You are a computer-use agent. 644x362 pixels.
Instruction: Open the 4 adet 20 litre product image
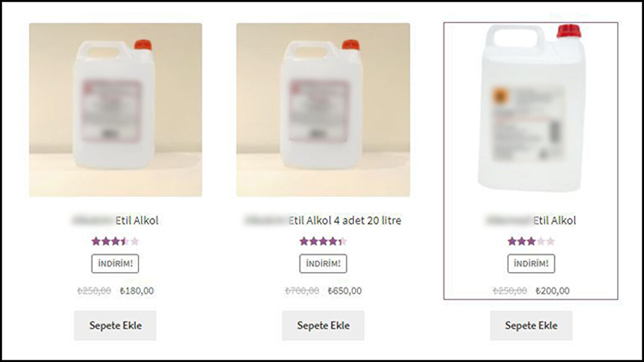click(323, 110)
